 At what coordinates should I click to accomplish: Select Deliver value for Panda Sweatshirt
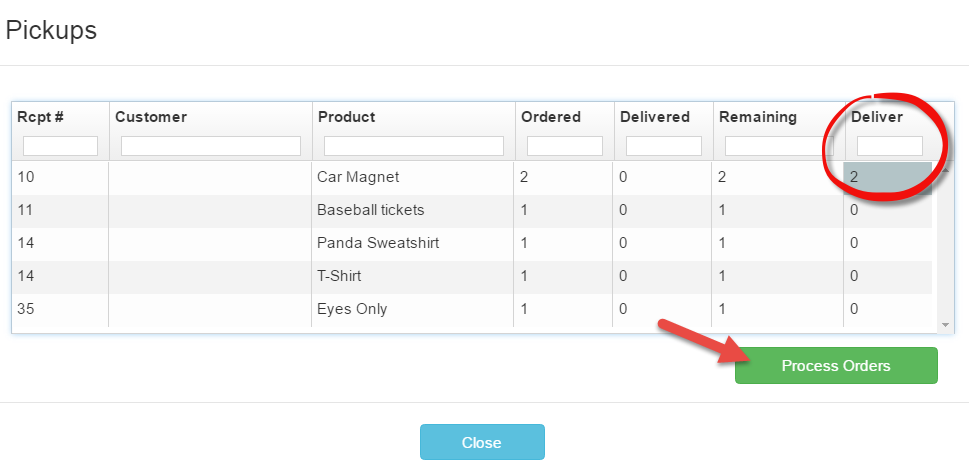[x=888, y=243]
